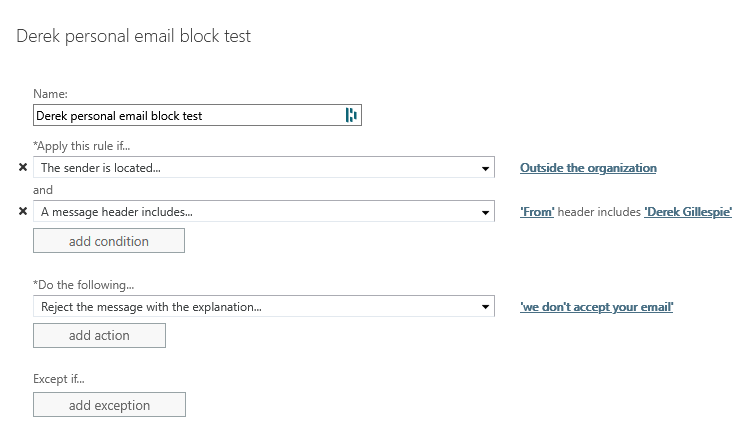Click the arrow on the sender location dropdown
The width and height of the screenshot is (754, 432).
[x=485, y=168]
